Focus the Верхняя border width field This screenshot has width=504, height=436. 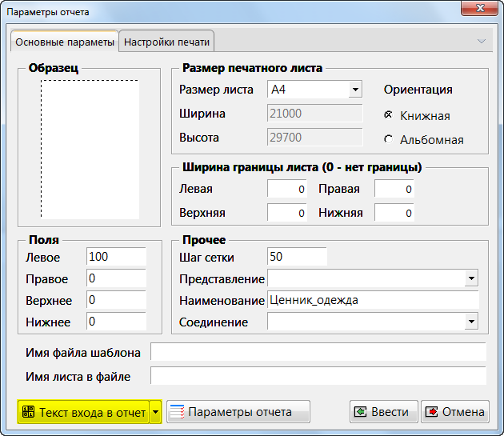287,213
